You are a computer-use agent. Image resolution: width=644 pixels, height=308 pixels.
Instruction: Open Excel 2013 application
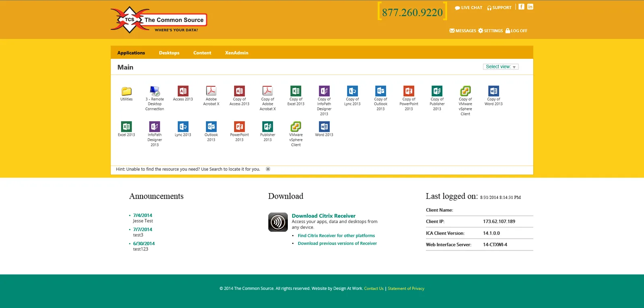tap(126, 127)
